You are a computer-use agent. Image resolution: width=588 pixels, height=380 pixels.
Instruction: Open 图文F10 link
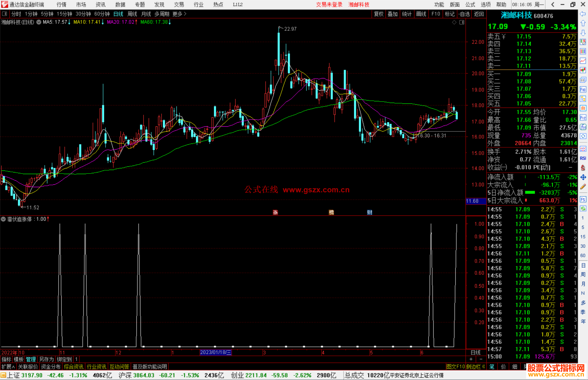455,367
